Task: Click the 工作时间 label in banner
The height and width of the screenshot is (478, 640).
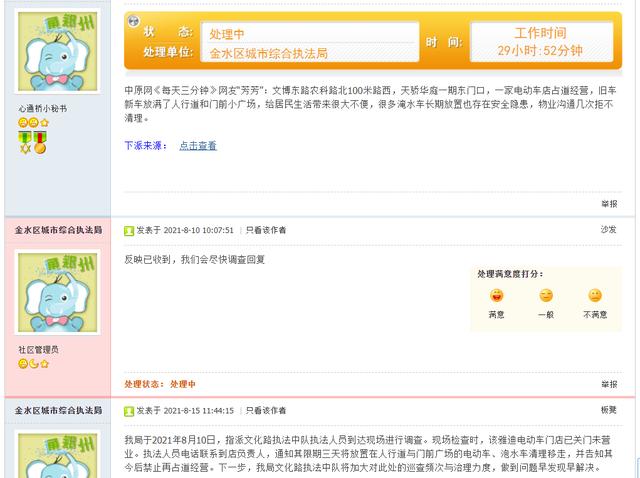Action: [x=540, y=33]
